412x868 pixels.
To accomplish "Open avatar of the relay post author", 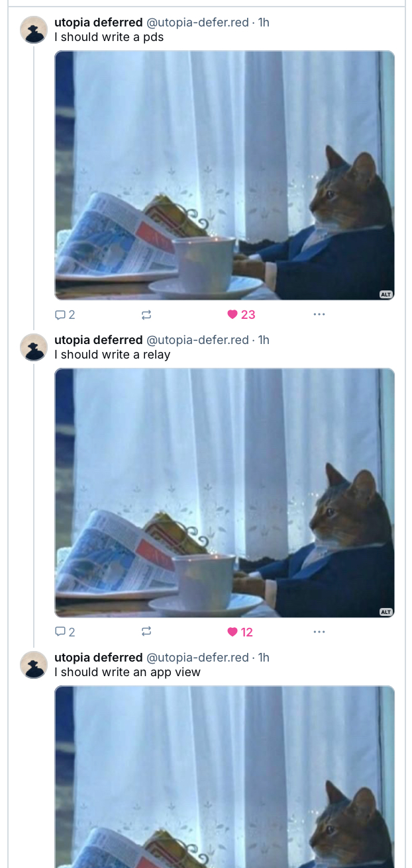I will pos(34,347).
